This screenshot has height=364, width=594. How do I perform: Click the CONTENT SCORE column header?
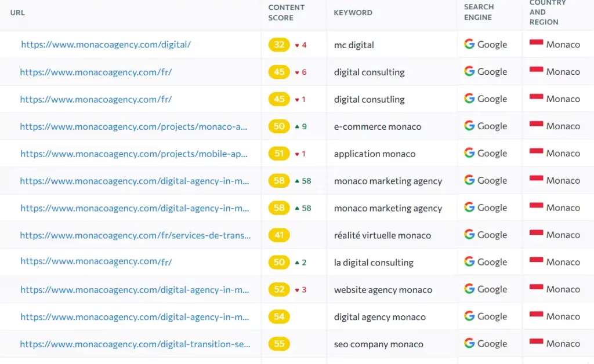click(287, 13)
